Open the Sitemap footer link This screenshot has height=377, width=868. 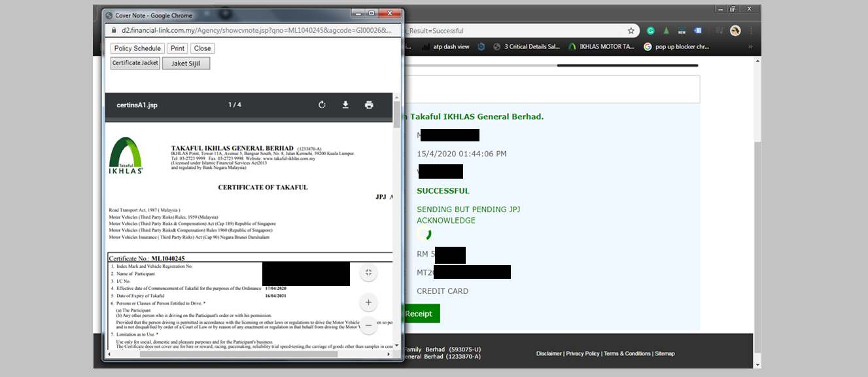665,353
